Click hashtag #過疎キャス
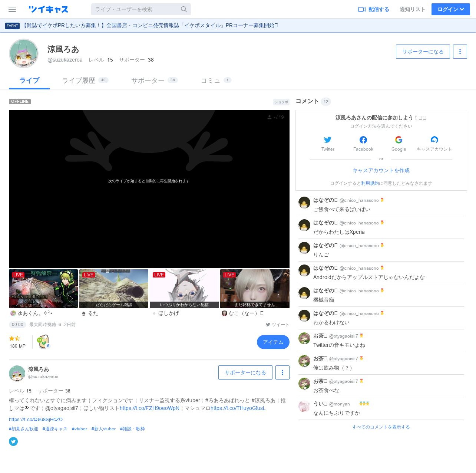Screen dimensions: 476x473 (x=55, y=429)
